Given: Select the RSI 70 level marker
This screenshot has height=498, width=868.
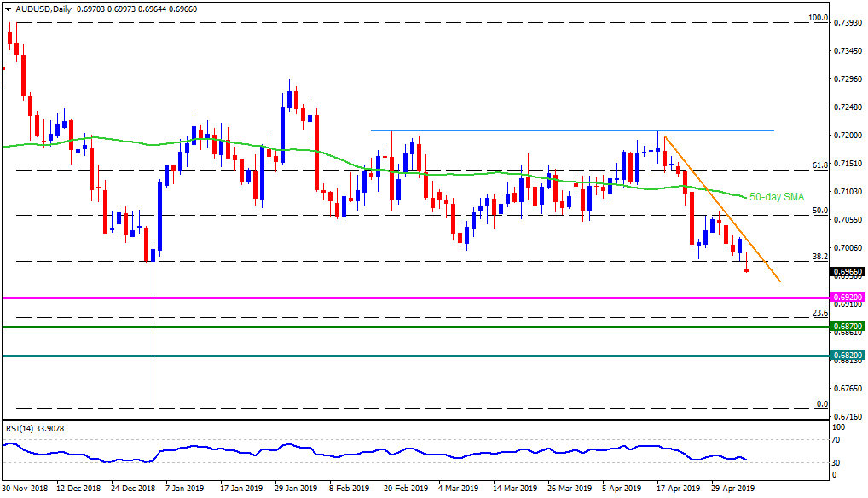Looking at the screenshot, I should click(x=836, y=440).
